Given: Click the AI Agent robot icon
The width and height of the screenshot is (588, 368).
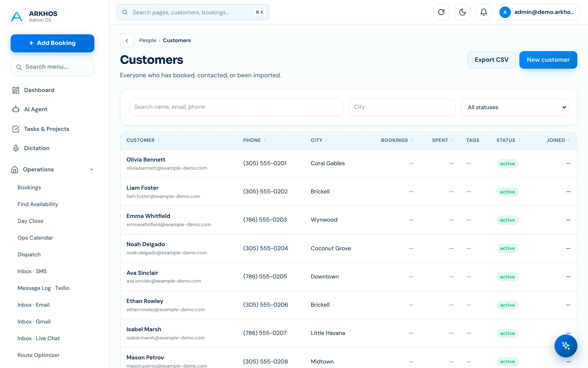Looking at the screenshot, I should [x=16, y=109].
